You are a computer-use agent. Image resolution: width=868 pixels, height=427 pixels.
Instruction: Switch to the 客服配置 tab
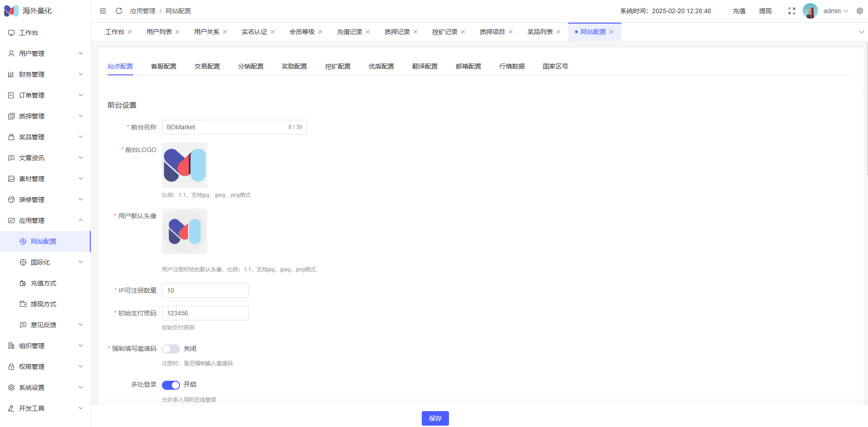tap(164, 66)
